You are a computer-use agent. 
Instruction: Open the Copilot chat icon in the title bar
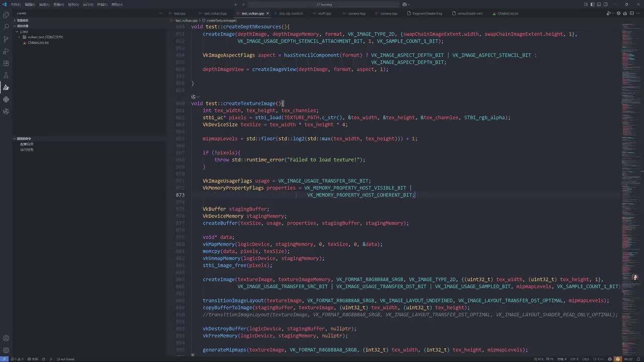point(405,5)
